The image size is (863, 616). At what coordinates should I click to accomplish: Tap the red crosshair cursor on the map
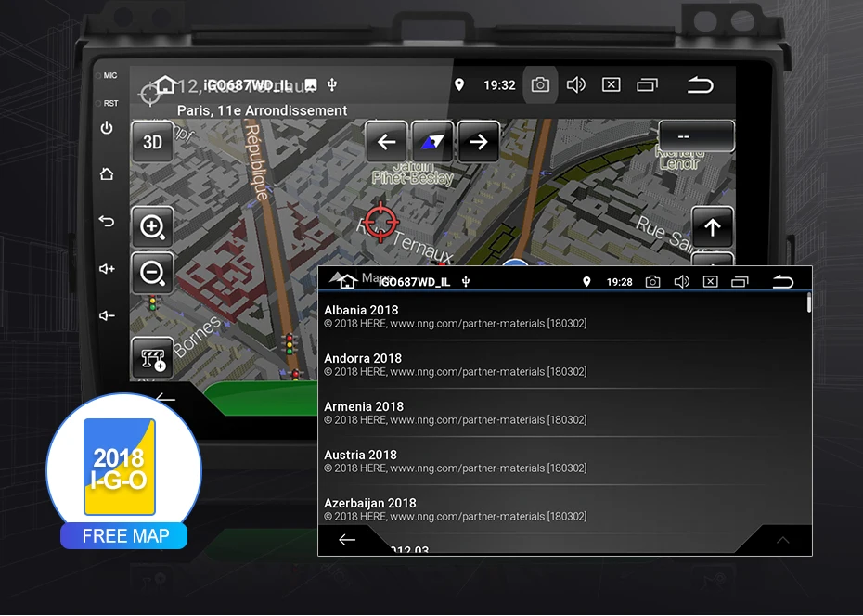pos(380,223)
